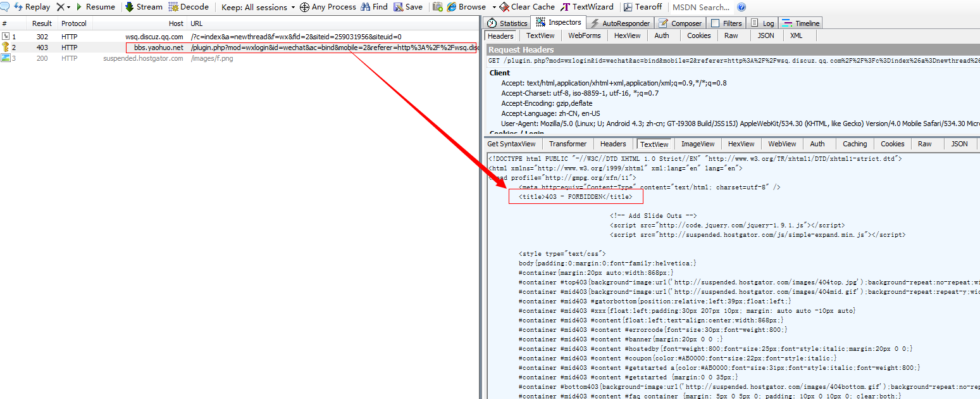The width and height of the screenshot is (980, 399).
Task: Show the request JSON tab
Action: pos(766,36)
